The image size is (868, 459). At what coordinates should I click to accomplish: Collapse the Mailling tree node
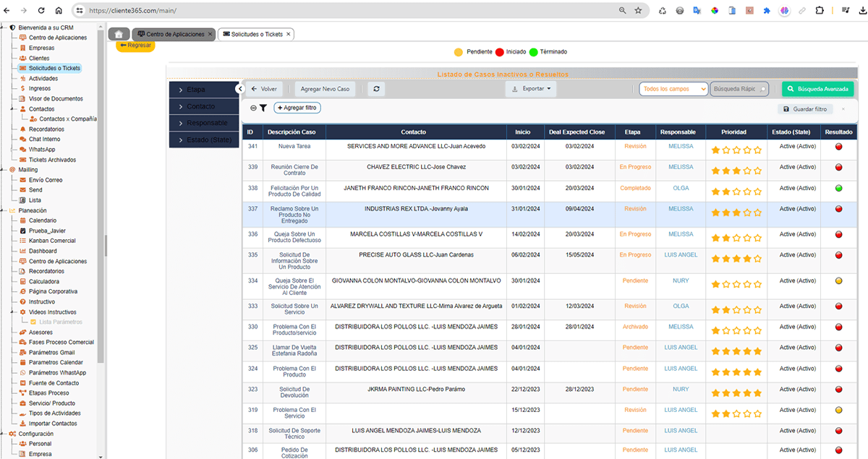(4, 170)
